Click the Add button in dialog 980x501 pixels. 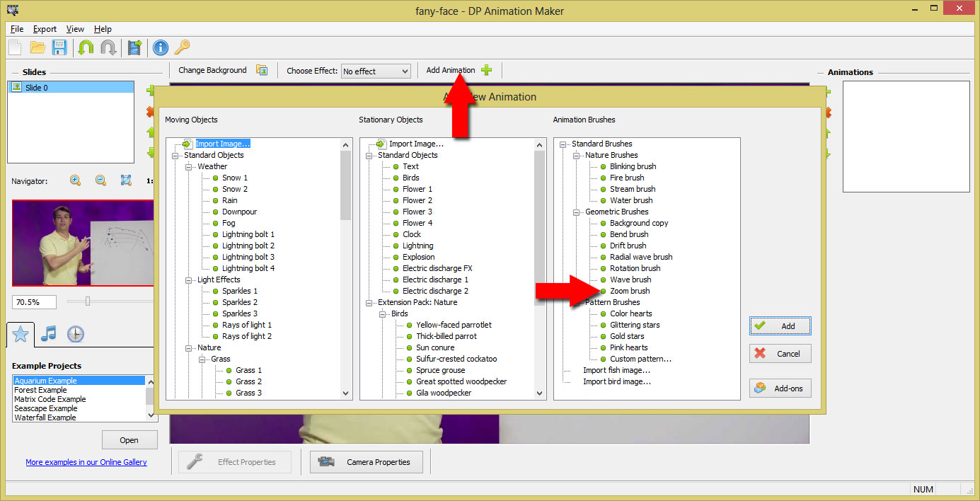point(780,326)
